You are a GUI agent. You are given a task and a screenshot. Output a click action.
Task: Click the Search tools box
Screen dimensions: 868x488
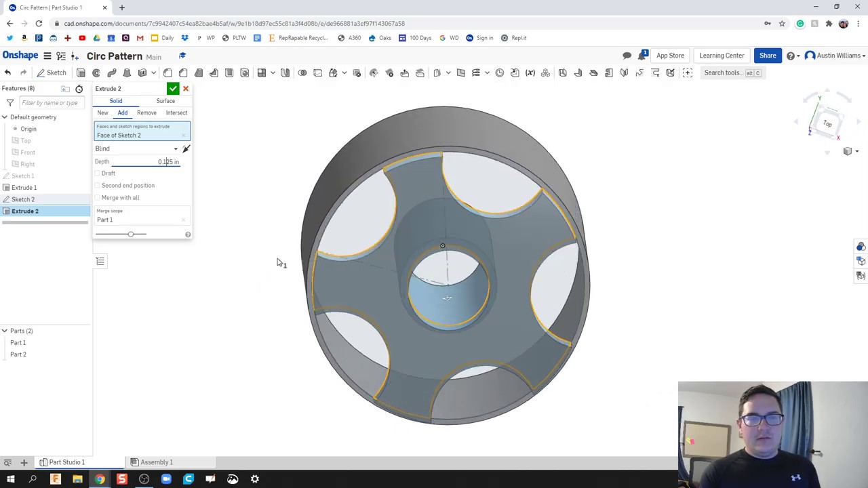734,73
